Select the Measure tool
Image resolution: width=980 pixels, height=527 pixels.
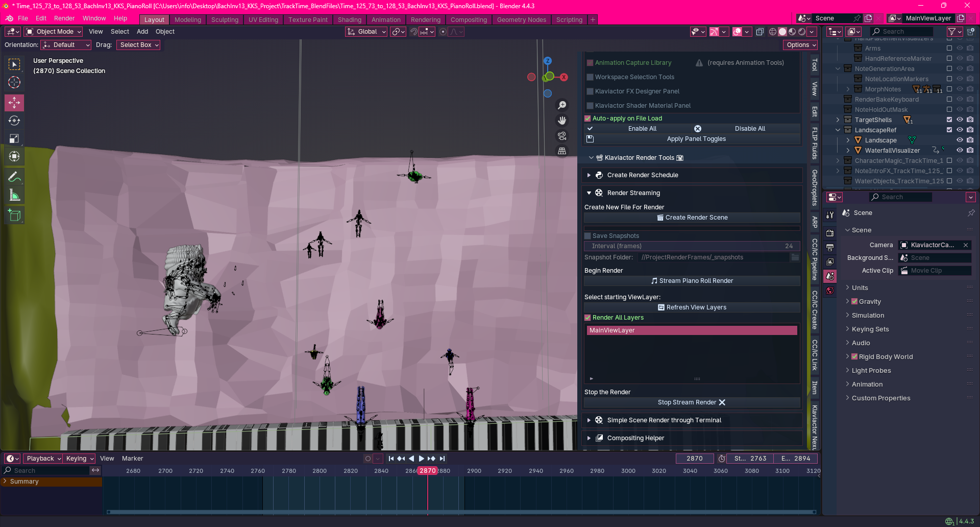pos(14,195)
